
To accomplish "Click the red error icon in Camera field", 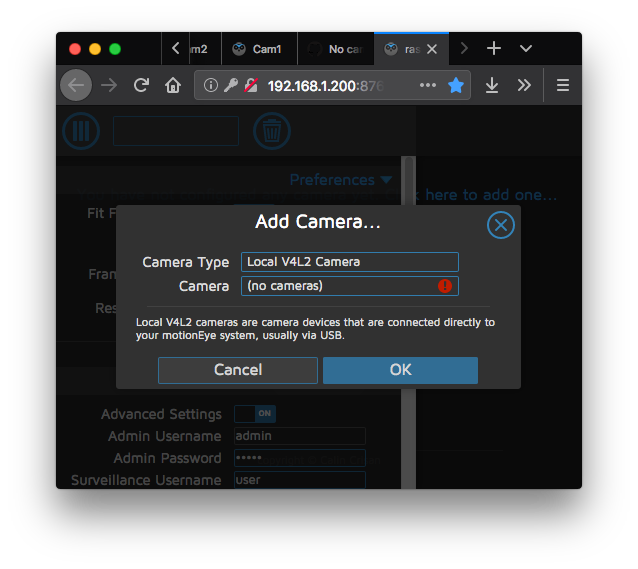I will (x=445, y=286).
